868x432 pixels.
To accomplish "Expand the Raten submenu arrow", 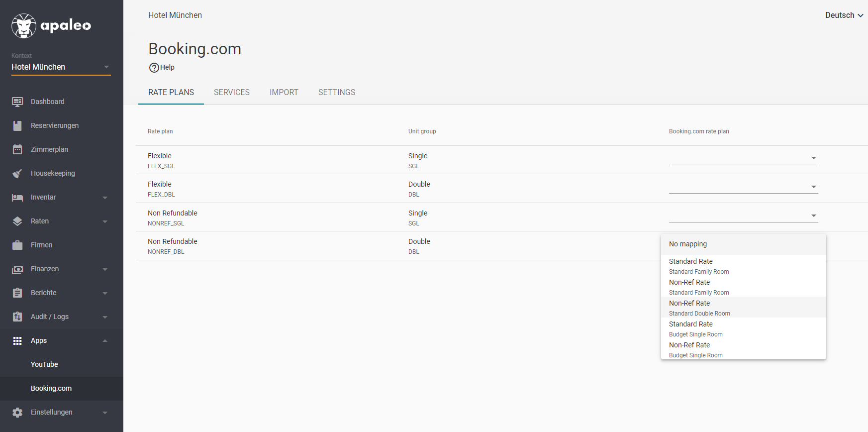I will pos(105,221).
